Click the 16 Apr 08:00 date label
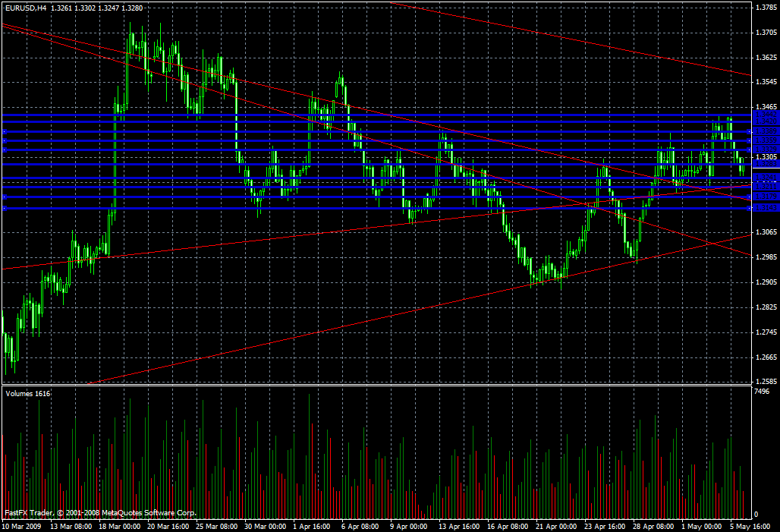Viewport: 780px width, 532px height. (508, 527)
